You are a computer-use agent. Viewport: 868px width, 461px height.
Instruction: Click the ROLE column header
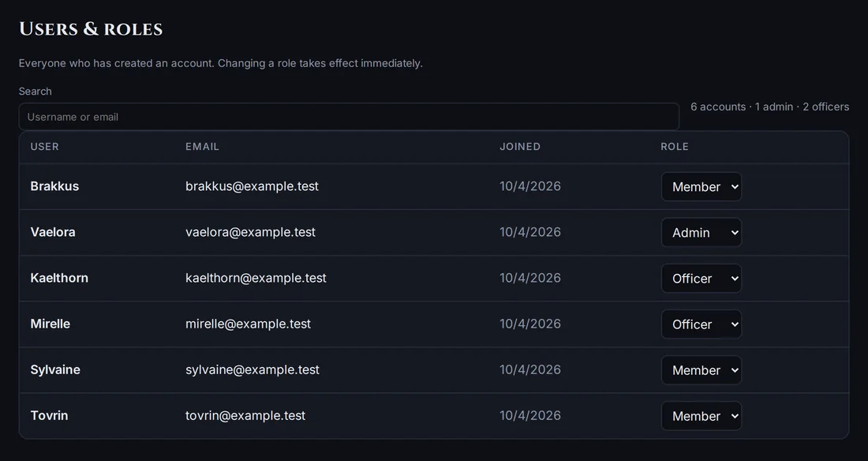(x=674, y=147)
